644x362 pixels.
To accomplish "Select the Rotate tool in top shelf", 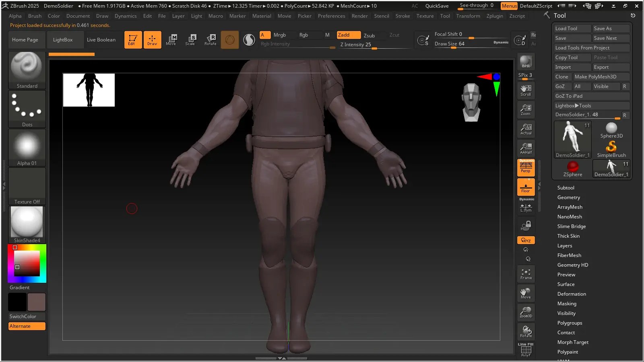I will tap(211, 39).
